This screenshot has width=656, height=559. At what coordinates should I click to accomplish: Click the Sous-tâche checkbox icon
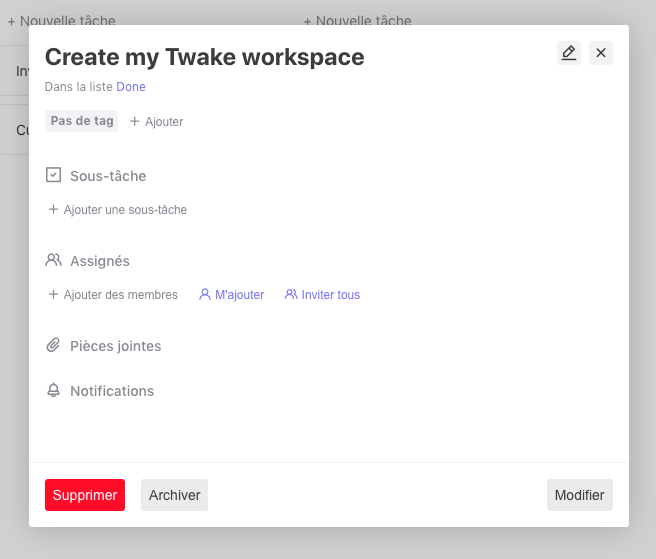54,175
